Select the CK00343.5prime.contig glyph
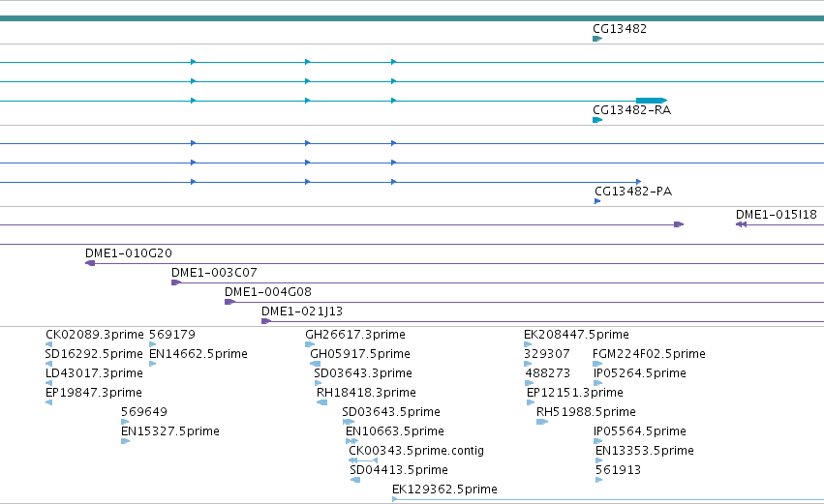This screenshot has height=504, width=824. point(363,460)
